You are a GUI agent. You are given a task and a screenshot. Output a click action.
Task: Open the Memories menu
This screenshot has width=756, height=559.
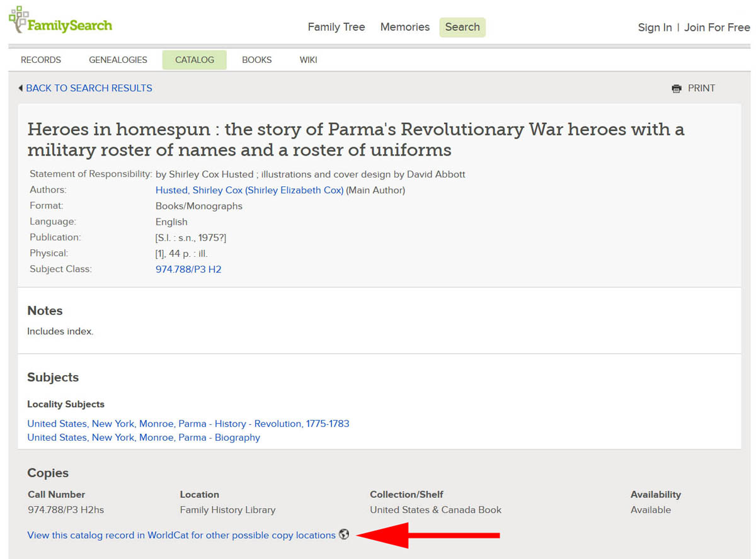pos(404,27)
